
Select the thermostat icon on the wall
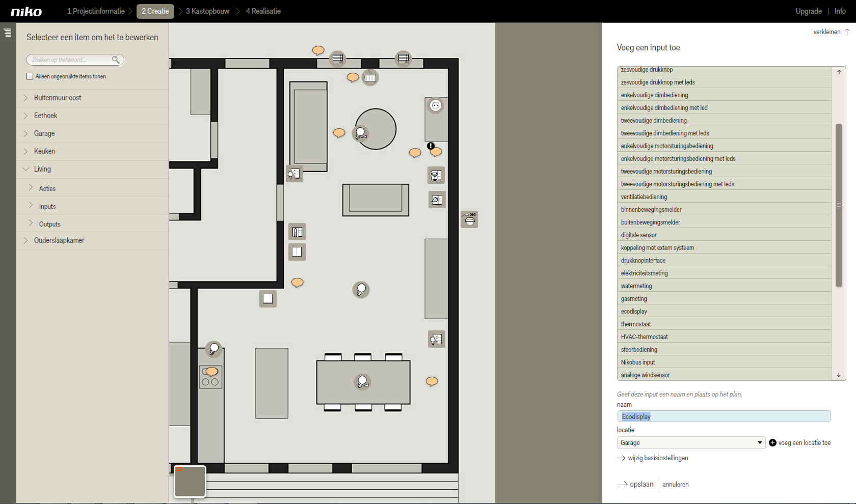[x=297, y=232]
